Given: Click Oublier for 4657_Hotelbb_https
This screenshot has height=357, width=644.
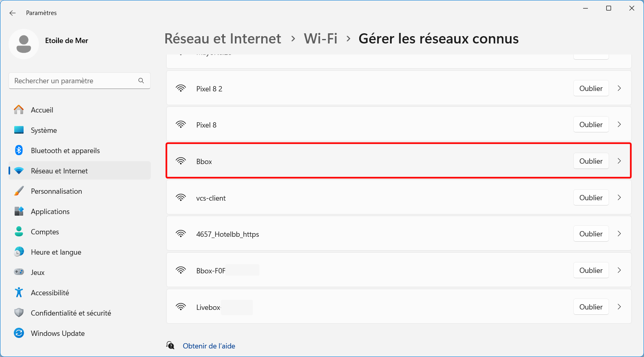Looking at the screenshot, I should tap(591, 234).
